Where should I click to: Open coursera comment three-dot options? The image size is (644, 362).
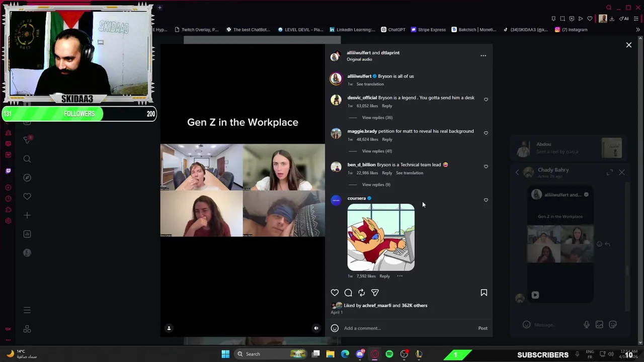[399, 276]
